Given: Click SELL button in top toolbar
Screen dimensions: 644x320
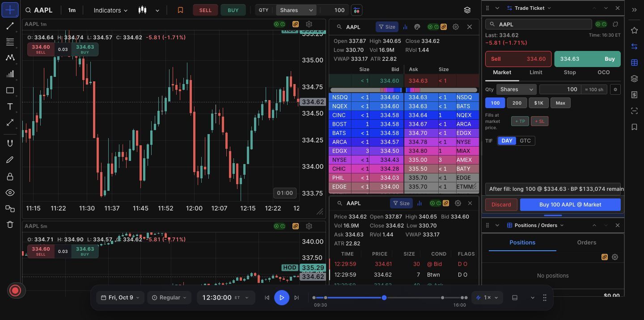Looking at the screenshot, I should coord(205,10).
